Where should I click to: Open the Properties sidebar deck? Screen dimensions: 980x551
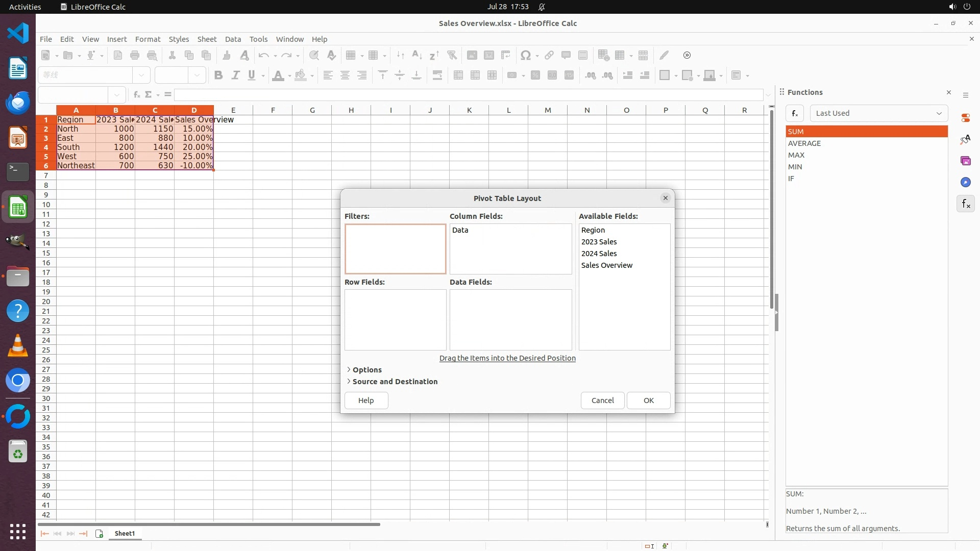coord(965,118)
